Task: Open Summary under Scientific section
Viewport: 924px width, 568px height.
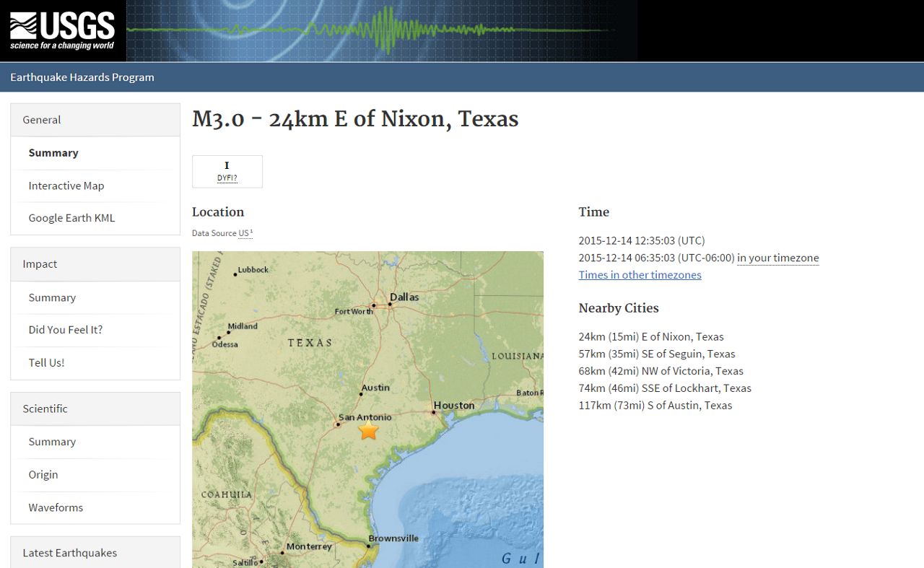Action: pos(52,442)
